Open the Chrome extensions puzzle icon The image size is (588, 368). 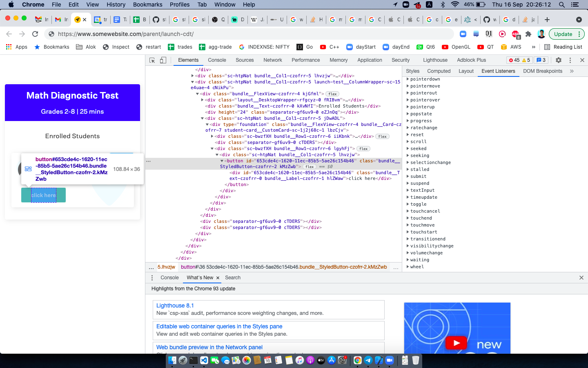pyautogui.click(x=528, y=34)
